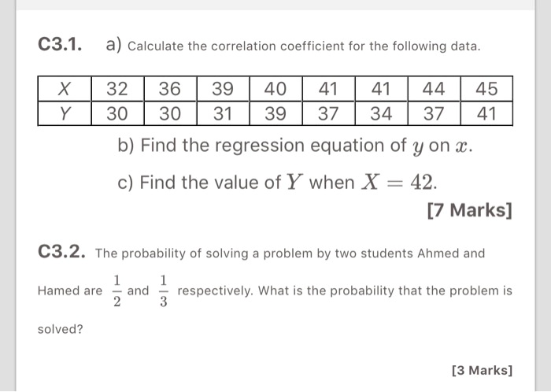Select the table cell containing 31
This screenshot has height=392, width=551.
(223, 113)
